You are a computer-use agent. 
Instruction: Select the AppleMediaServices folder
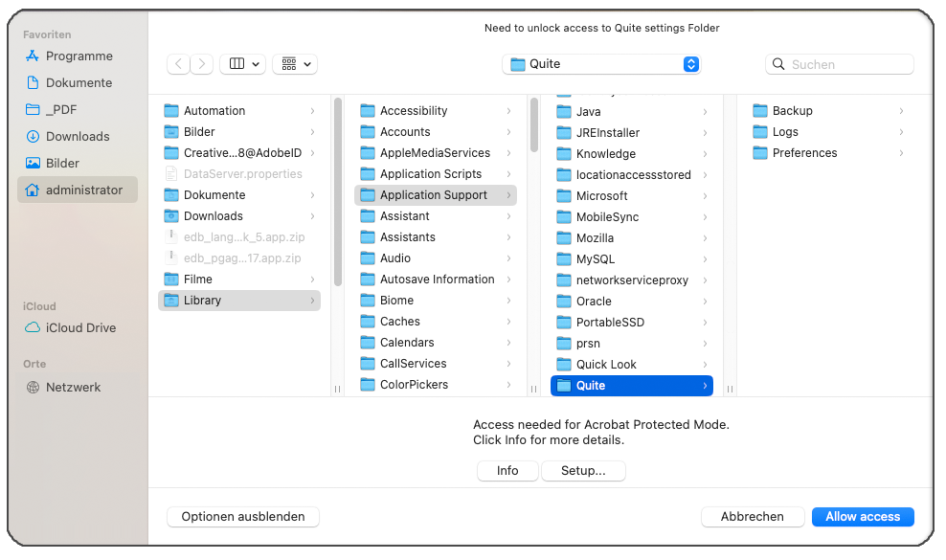coord(436,152)
